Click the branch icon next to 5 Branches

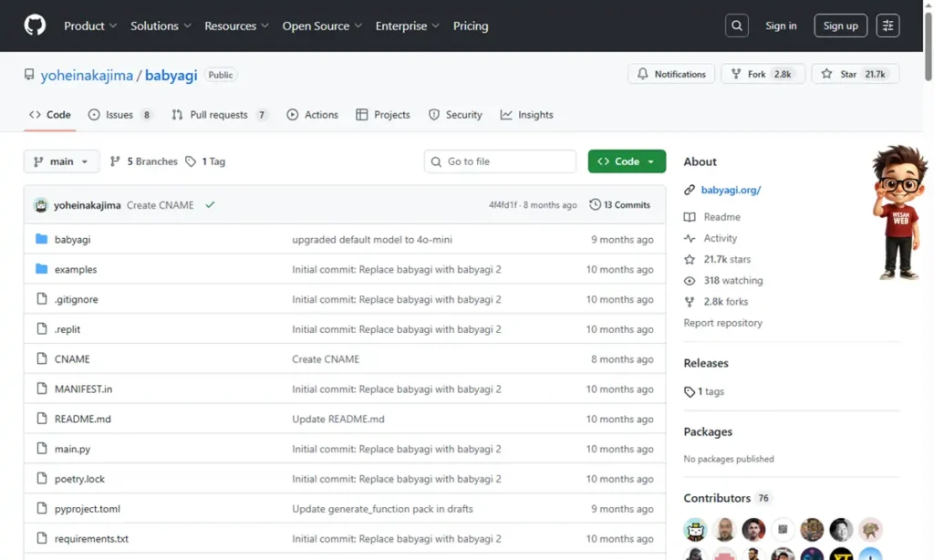(115, 161)
